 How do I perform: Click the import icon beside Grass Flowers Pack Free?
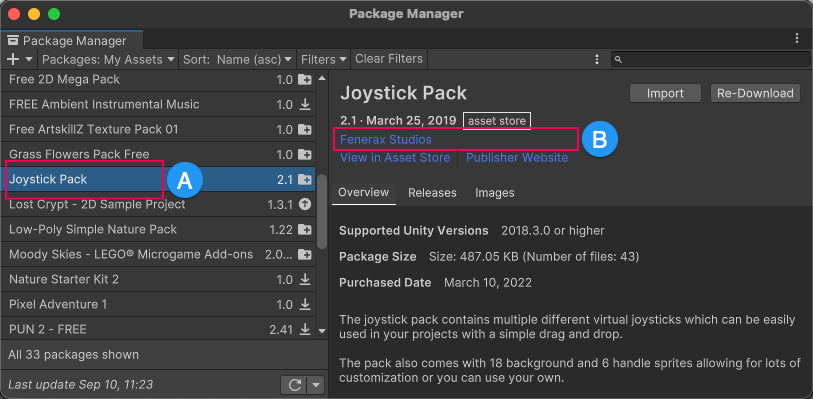[305, 154]
